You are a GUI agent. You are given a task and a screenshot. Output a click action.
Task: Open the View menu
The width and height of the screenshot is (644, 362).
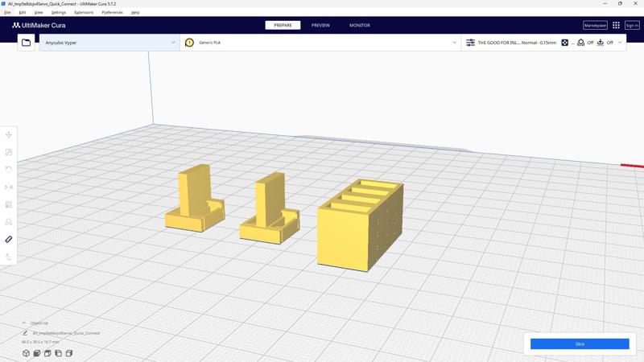pyautogui.click(x=39, y=12)
